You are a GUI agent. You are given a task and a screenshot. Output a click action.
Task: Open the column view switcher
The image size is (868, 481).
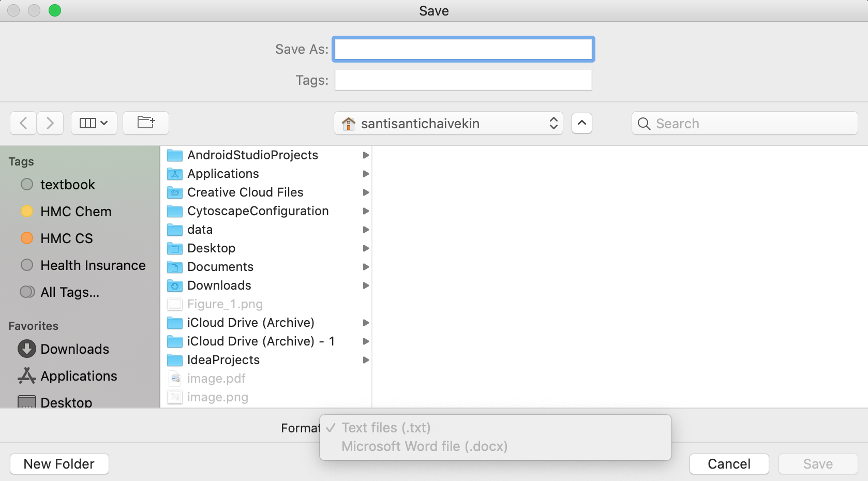tap(94, 123)
